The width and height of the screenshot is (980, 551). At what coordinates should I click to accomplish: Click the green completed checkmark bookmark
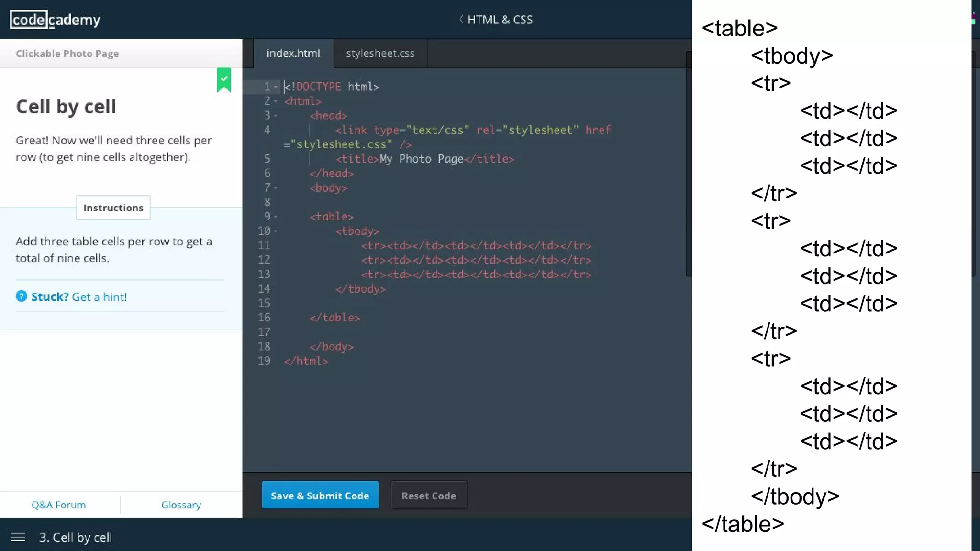click(x=224, y=79)
